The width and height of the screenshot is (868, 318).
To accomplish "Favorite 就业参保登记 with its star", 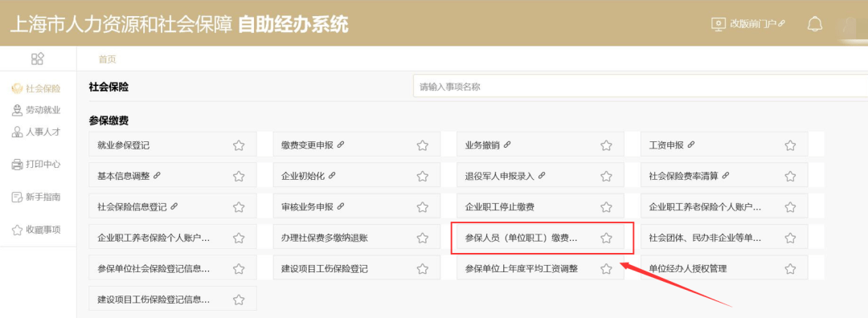I will click(239, 145).
